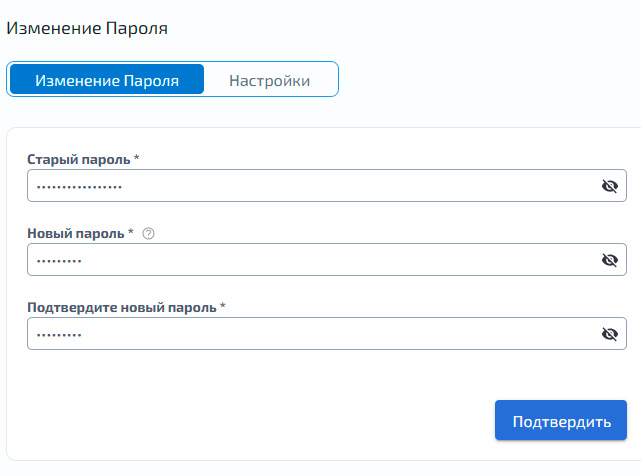Image resolution: width=641 pixels, height=476 pixels.
Task: Click inside the Старый пароль input field
Action: (x=327, y=186)
